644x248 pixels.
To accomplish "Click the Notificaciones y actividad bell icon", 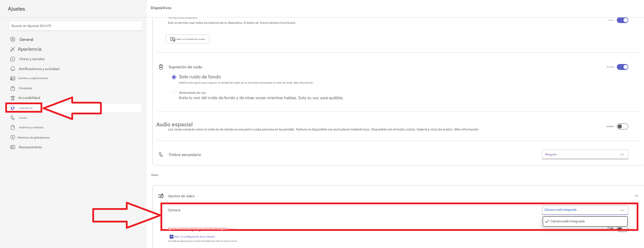I will tap(13, 69).
